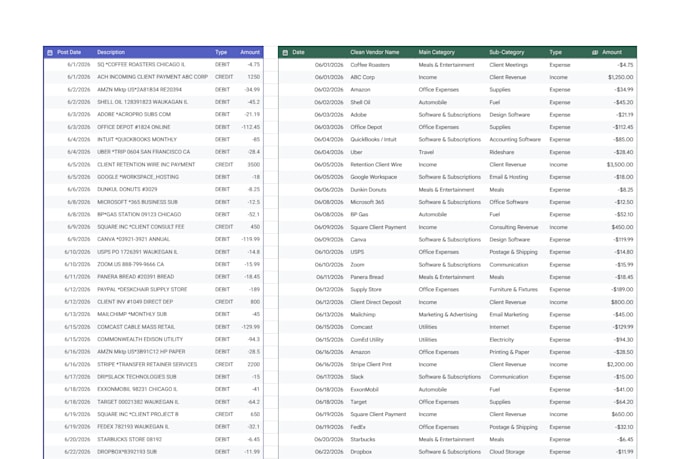Click the currency icon next to the right table's Amount header
This screenshot has width=680, height=459.
point(595,52)
